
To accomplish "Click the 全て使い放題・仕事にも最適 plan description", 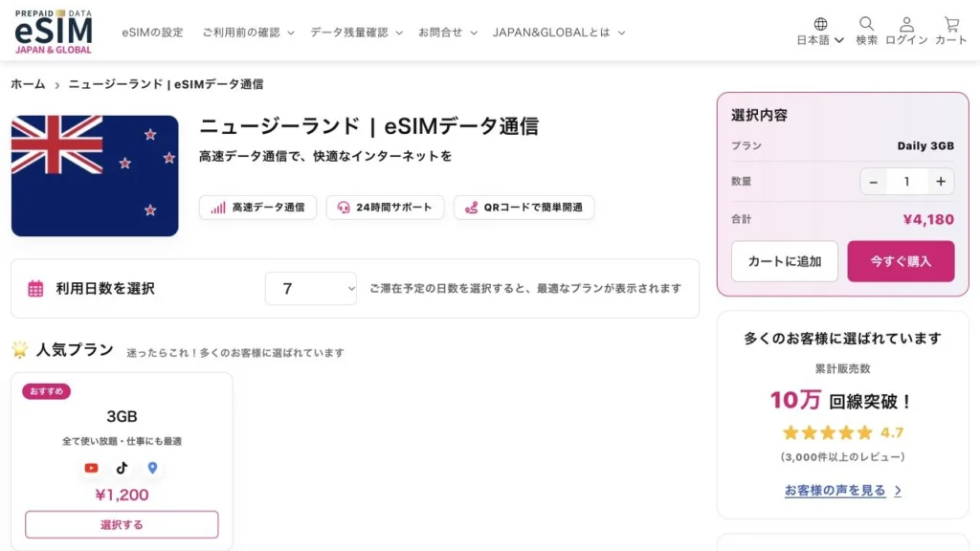I will [122, 441].
